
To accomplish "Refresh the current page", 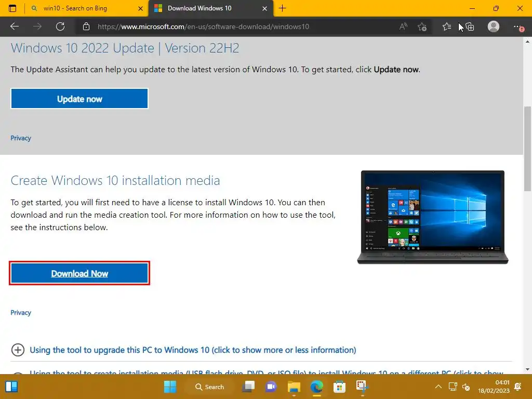I will point(60,26).
